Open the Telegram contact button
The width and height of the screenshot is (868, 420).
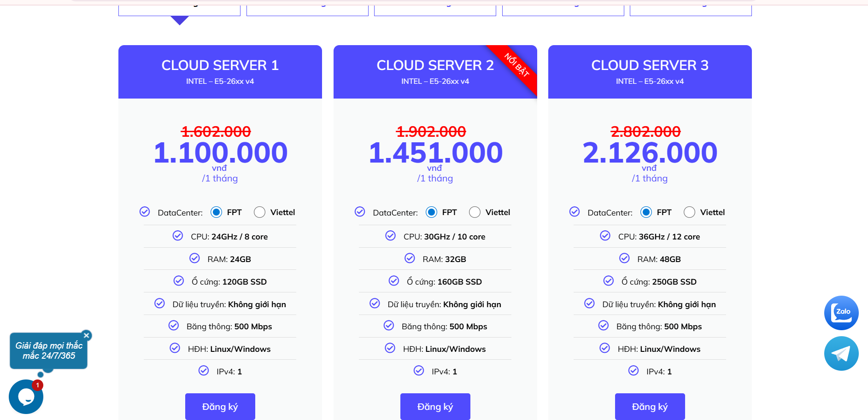coord(841,353)
